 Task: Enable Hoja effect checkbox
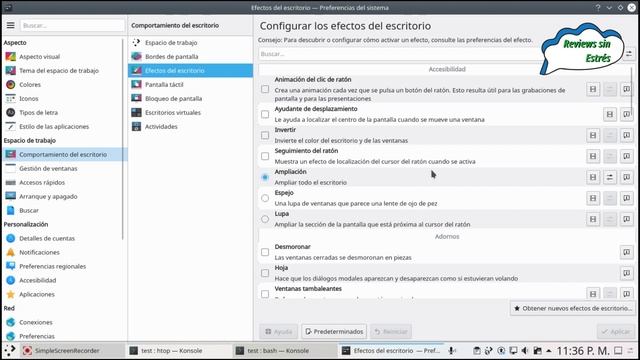click(x=265, y=273)
